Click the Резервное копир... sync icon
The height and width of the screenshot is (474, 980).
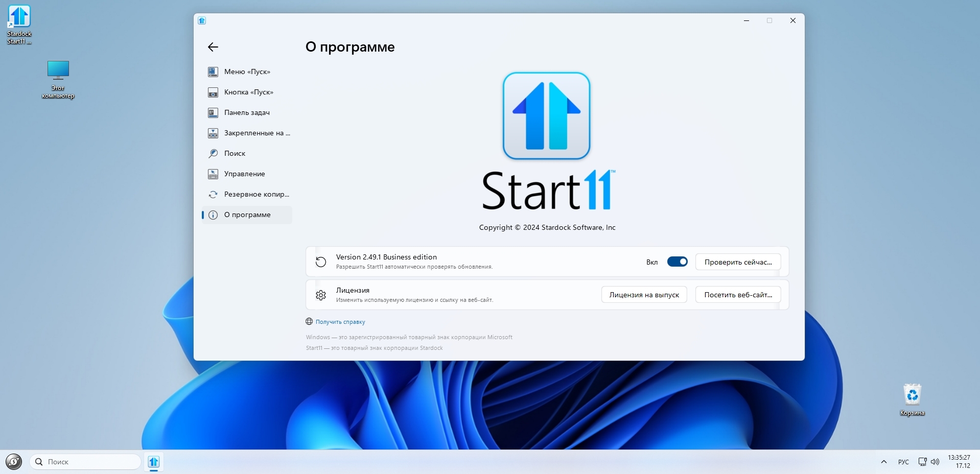click(213, 195)
